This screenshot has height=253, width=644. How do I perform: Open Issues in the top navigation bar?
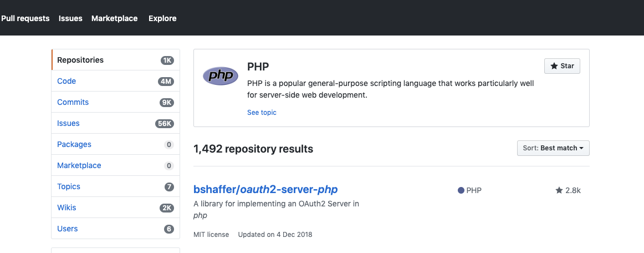[70, 18]
